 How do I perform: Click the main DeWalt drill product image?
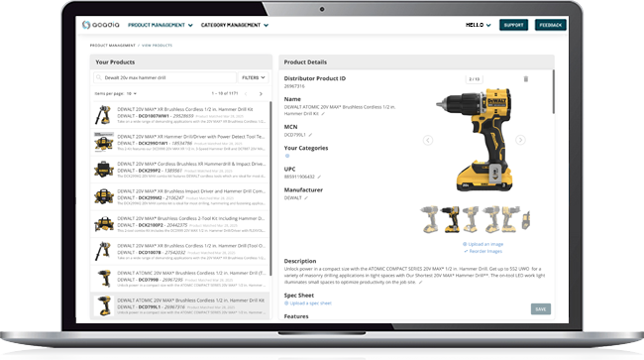click(x=476, y=140)
